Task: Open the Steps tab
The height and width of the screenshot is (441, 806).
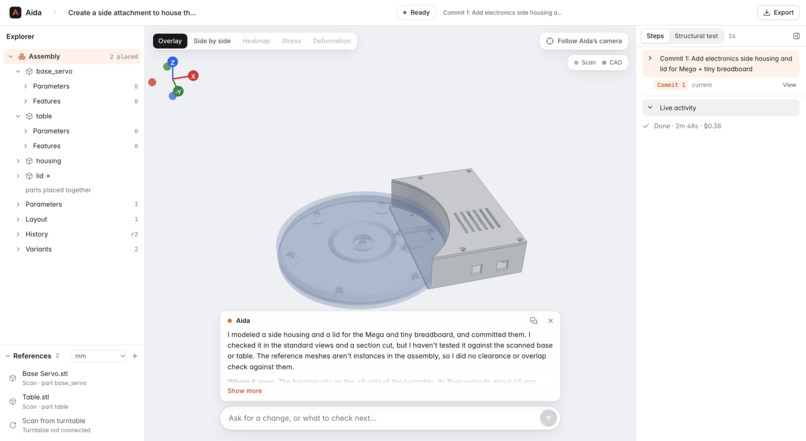Action: coord(655,36)
